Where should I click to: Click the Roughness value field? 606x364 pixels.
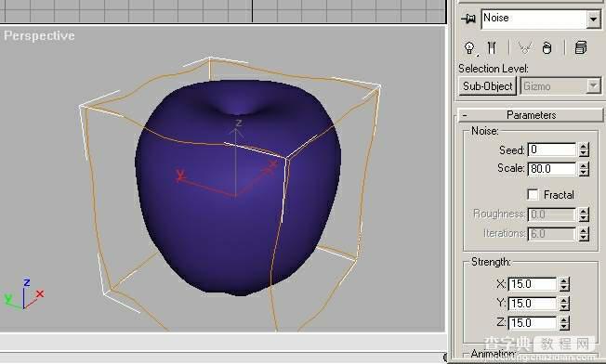click(552, 214)
